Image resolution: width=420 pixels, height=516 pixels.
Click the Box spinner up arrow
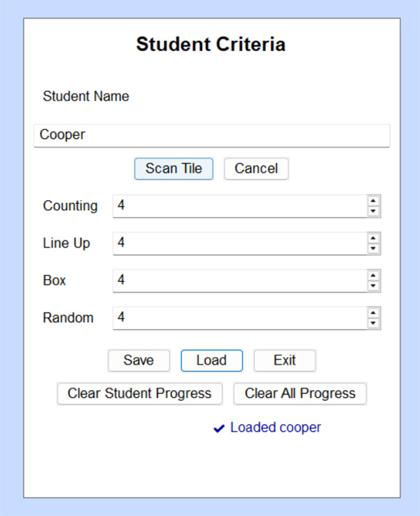pos(373,276)
